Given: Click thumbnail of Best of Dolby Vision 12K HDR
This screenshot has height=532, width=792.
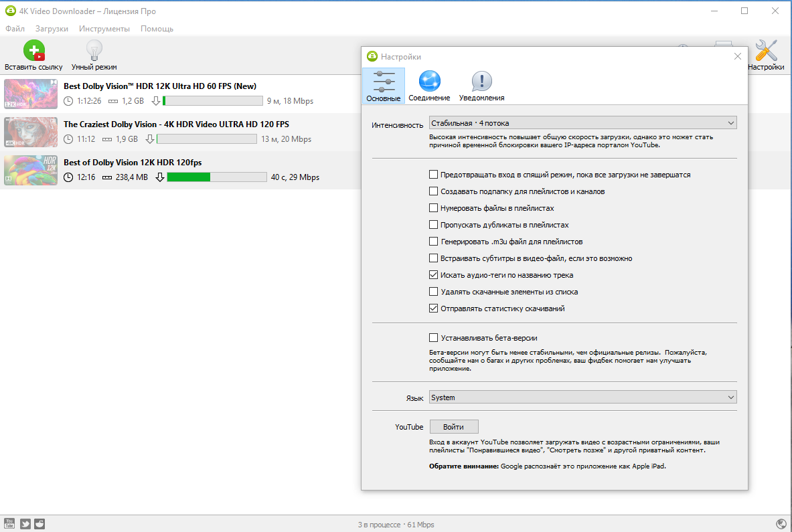Looking at the screenshot, I should 31,170.
